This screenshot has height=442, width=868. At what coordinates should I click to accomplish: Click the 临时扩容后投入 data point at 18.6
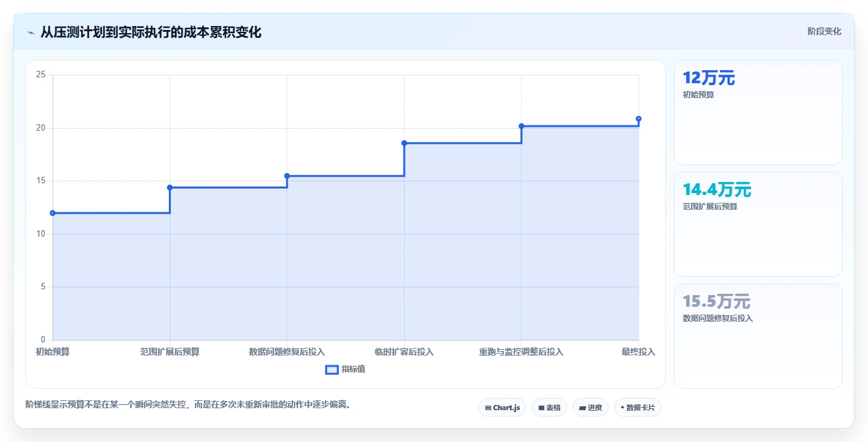404,143
